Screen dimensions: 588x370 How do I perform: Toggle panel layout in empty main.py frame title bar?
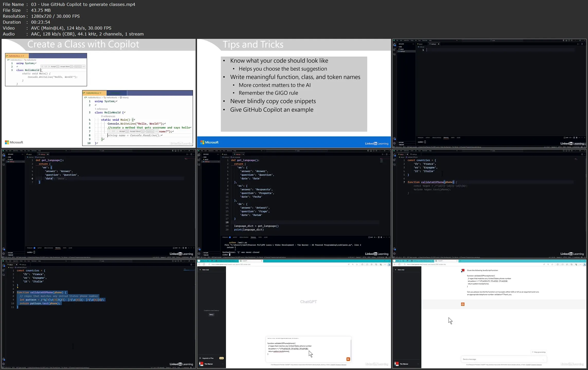[x=566, y=40]
